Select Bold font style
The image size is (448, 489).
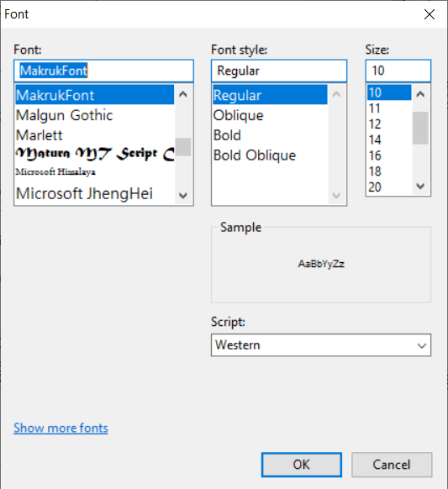270,135
